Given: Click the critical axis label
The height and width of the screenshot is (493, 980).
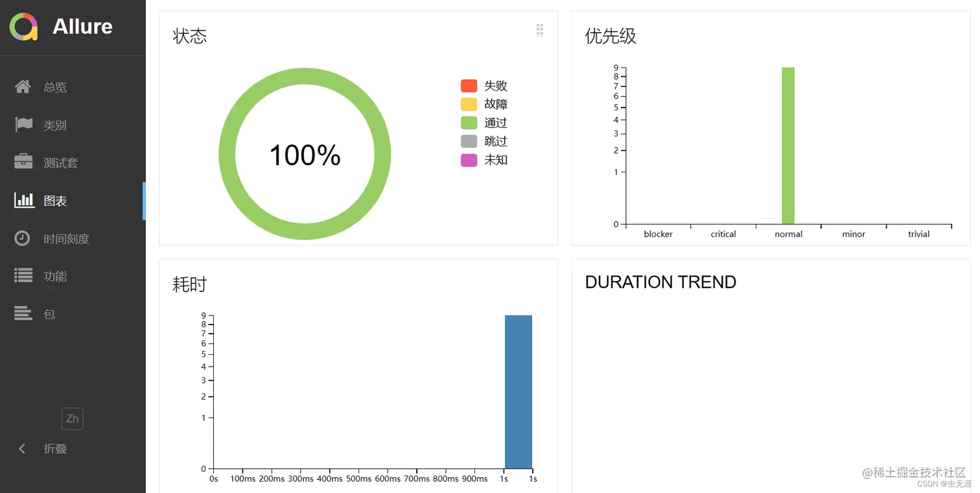Looking at the screenshot, I should click(723, 234).
